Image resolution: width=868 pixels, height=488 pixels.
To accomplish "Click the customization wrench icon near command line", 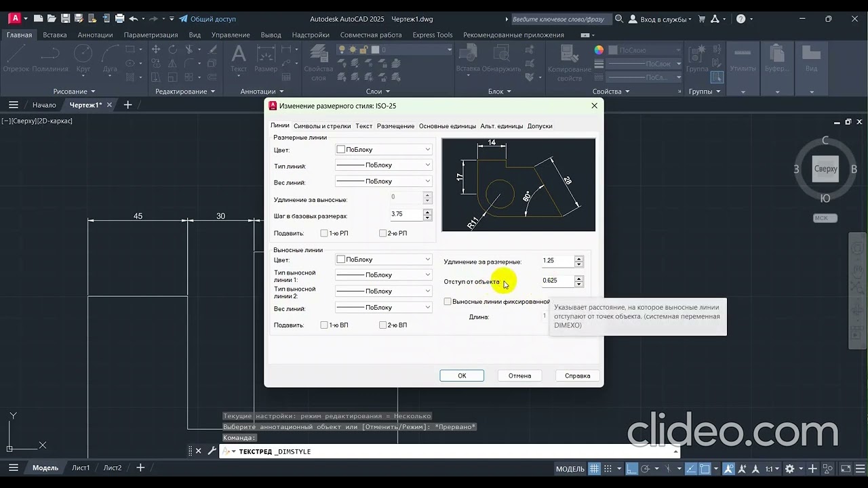I will coord(212,451).
